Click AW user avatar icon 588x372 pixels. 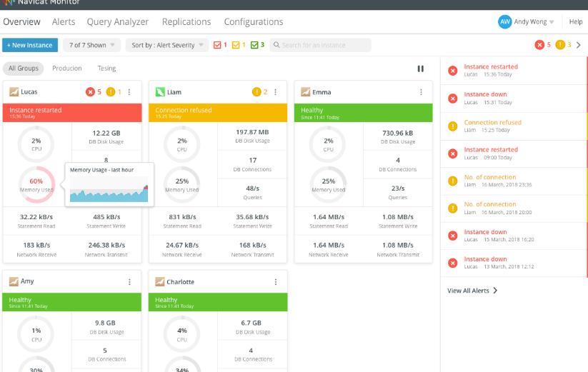504,22
